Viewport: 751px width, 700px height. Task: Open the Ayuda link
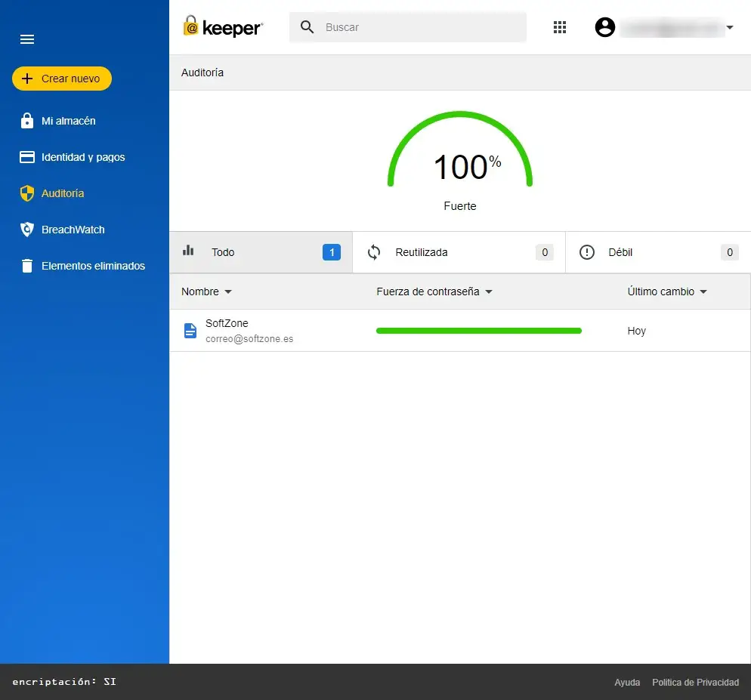[x=627, y=683]
